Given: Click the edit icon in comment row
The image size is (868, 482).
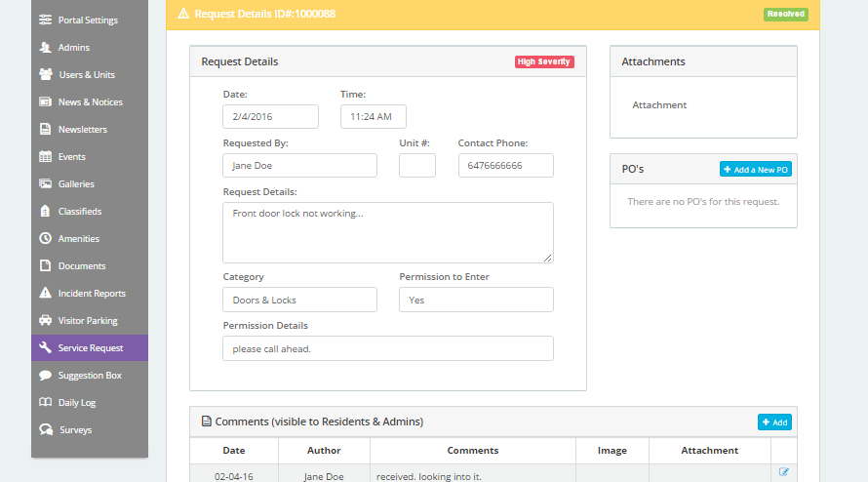Looking at the screenshot, I should (784, 472).
